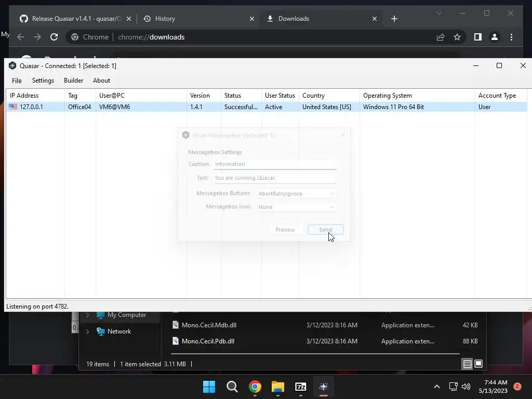The image size is (532, 399).
Task: Go back in Chrome
Action: (21, 37)
